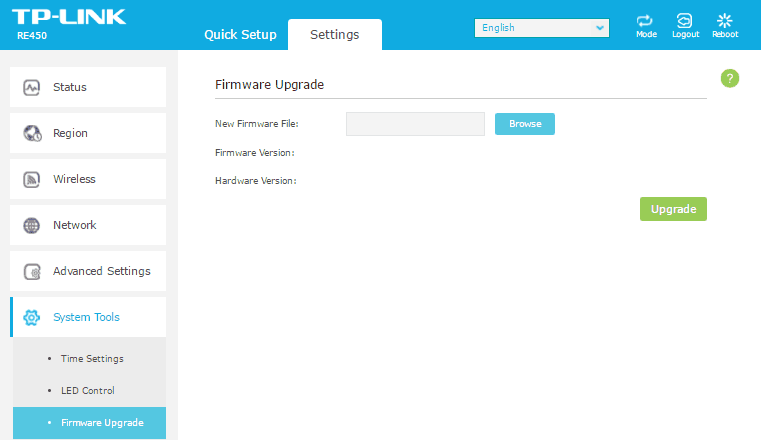
Task: Open the Wireless menu label
Action: [74, 179]
